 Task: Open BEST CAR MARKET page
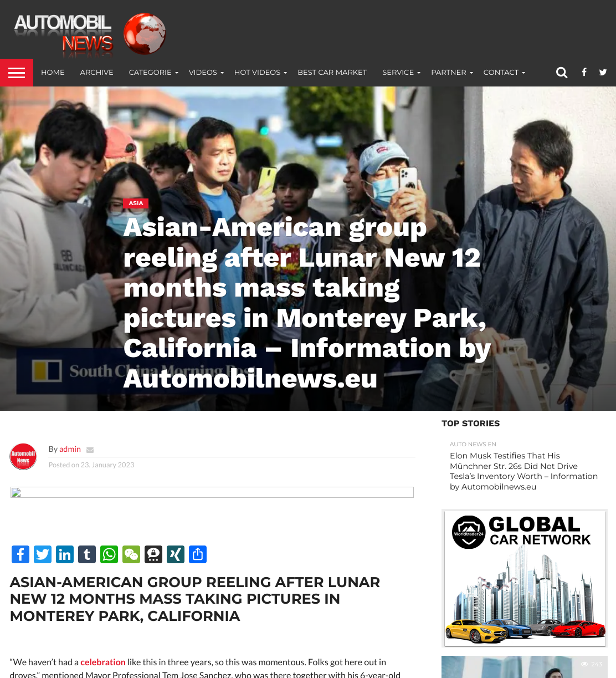[332, 73]
